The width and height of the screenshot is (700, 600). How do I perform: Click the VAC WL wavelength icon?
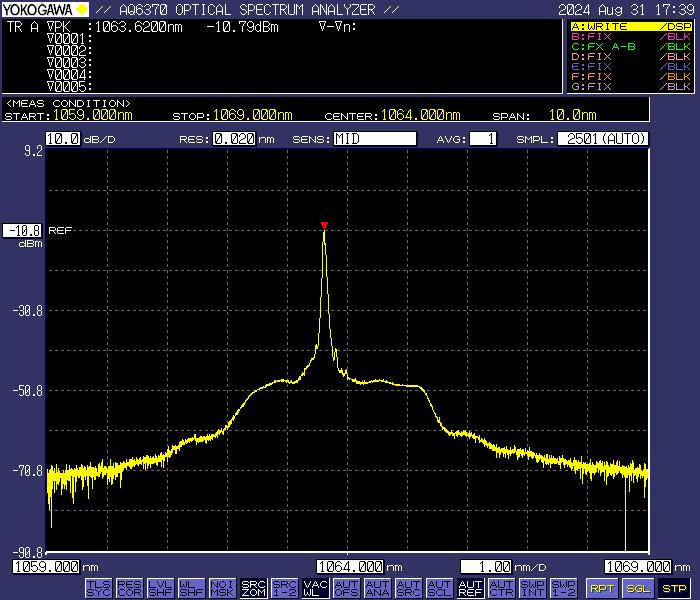(315, 589)
